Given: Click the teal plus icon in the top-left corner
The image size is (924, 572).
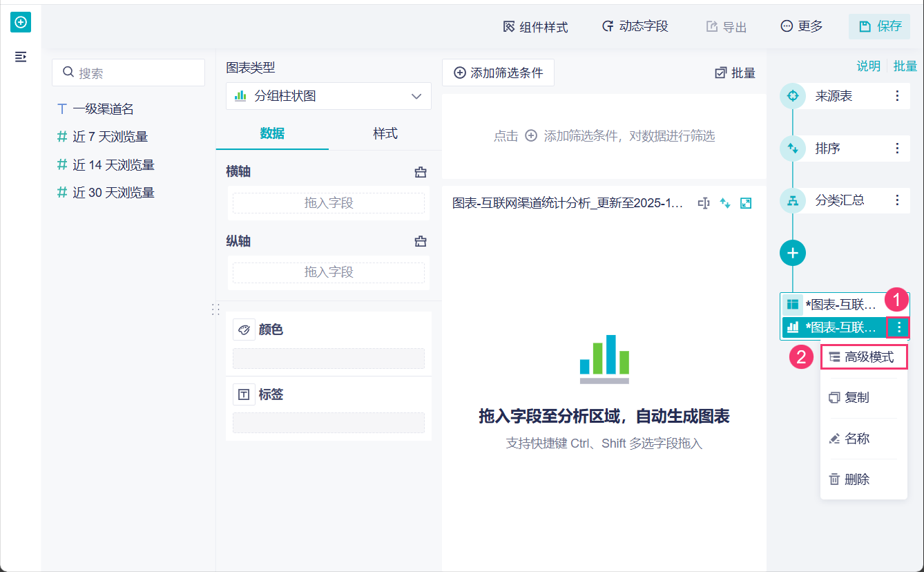Looking at the screenshot, I should tap(21, 21).
